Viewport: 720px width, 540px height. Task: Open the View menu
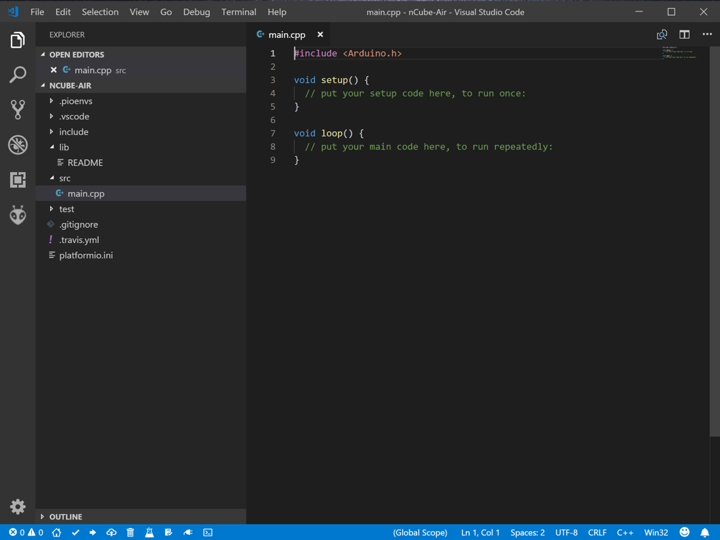click(139, 12)
